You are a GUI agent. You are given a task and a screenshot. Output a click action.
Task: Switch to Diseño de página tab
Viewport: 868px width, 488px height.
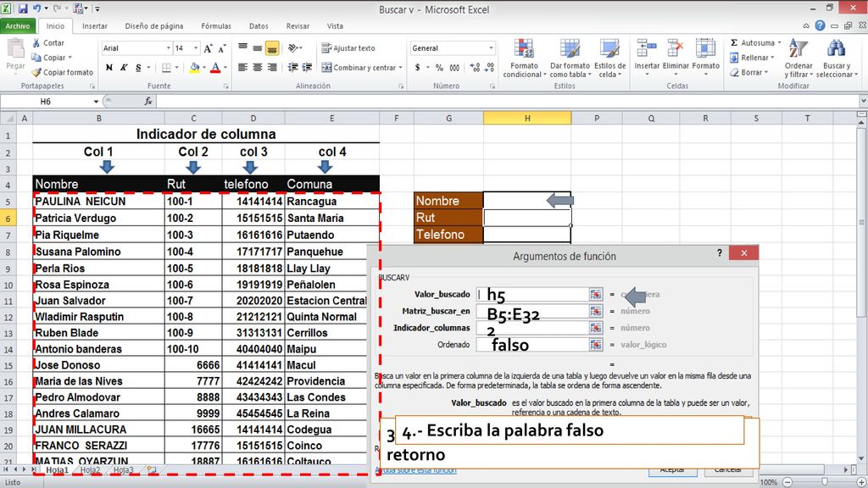154,26
